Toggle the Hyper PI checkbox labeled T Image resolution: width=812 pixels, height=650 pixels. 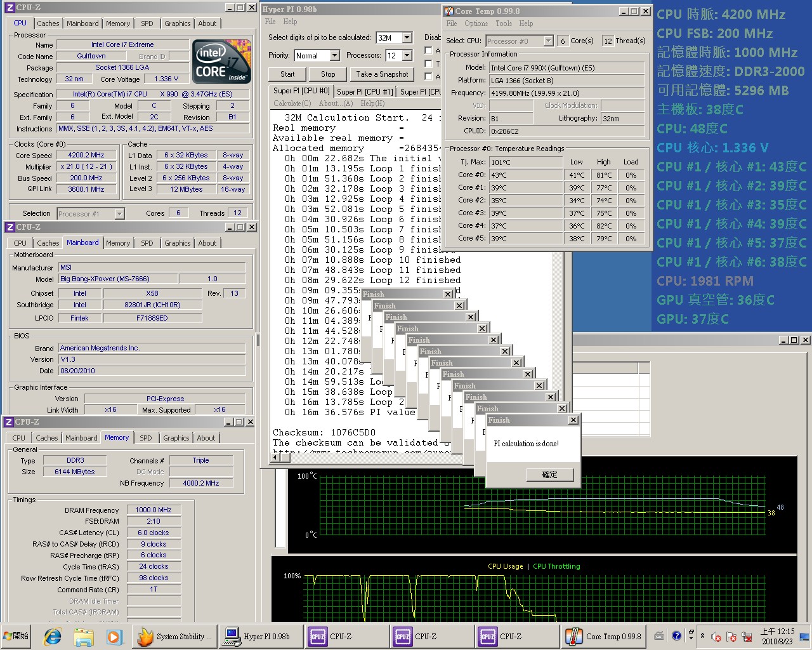[428, 63]
